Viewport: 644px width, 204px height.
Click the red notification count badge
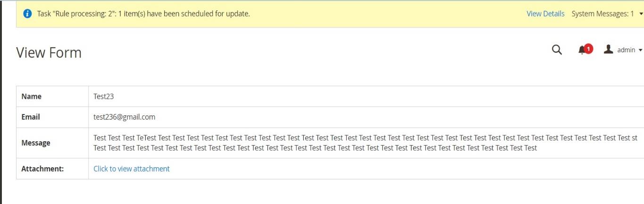(x=588, y=49)
